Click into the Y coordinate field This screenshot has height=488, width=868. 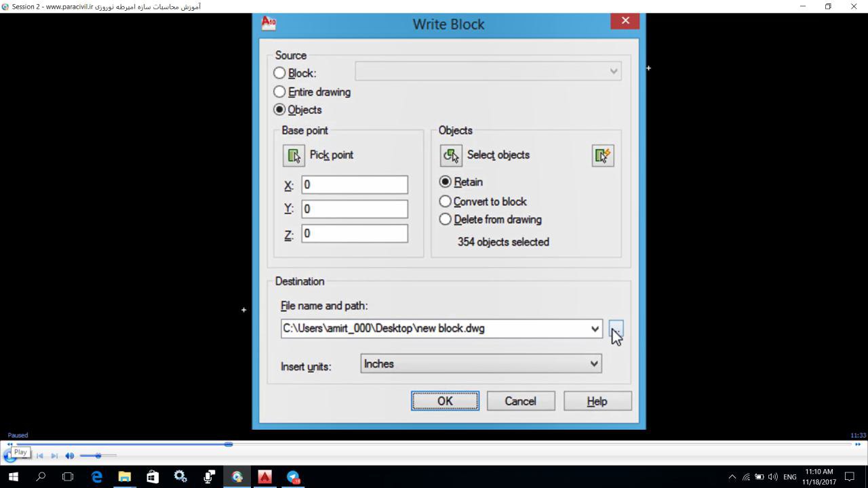tap(355, 209)
